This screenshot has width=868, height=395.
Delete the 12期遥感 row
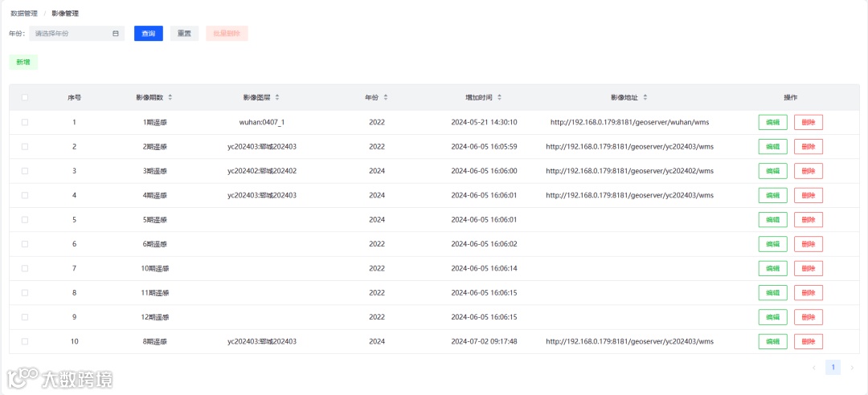point(809,317)
